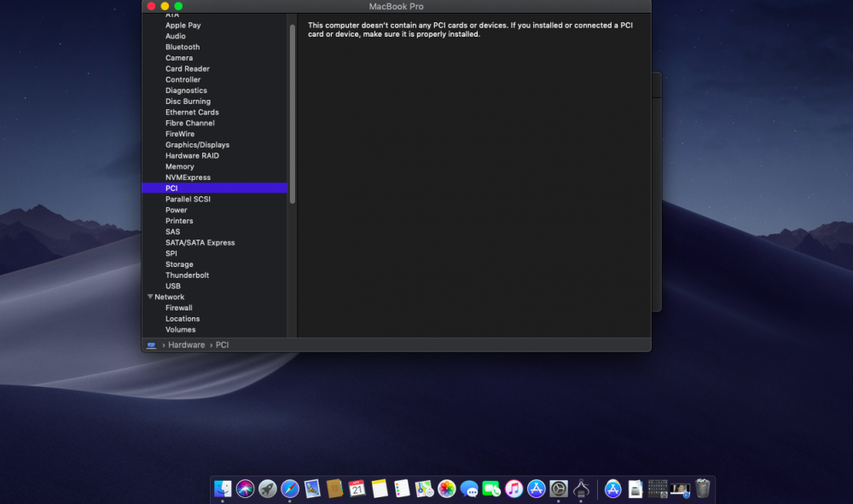Screen dimensions: 853x504
Task: Click Hardware in the path bar
Action: coord(186,345)
